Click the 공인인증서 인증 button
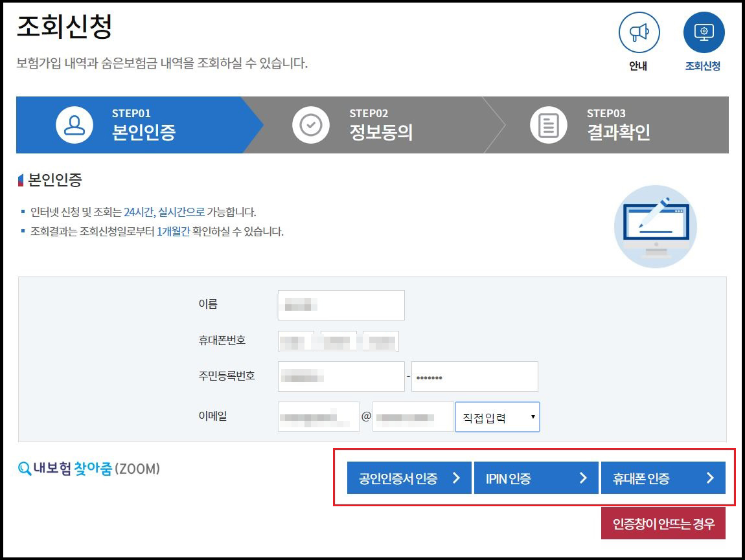Viewport: 745px width, 560px height. click(409, 478)
